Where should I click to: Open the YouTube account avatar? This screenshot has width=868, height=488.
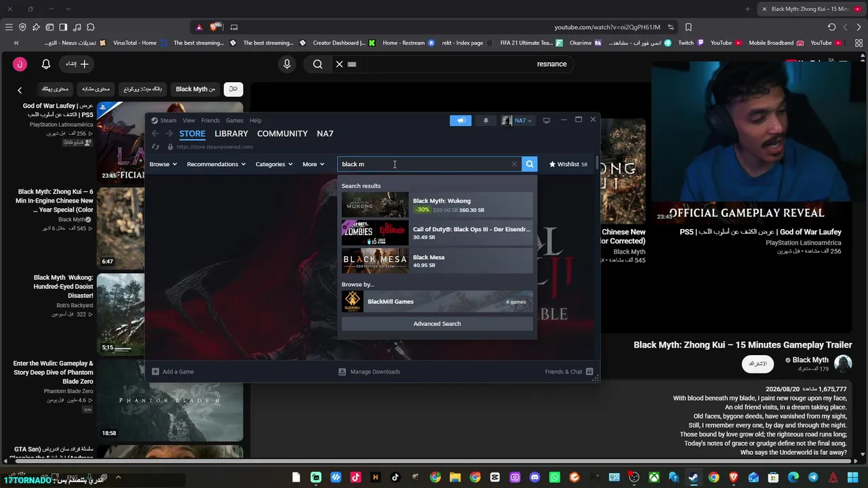tap(20, 64)
